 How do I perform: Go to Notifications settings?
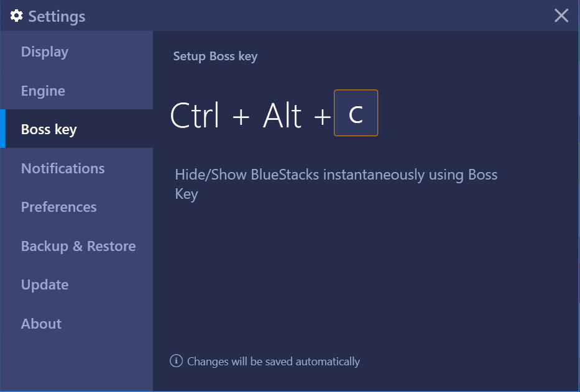pyautogui.click(x=76, y=168)
